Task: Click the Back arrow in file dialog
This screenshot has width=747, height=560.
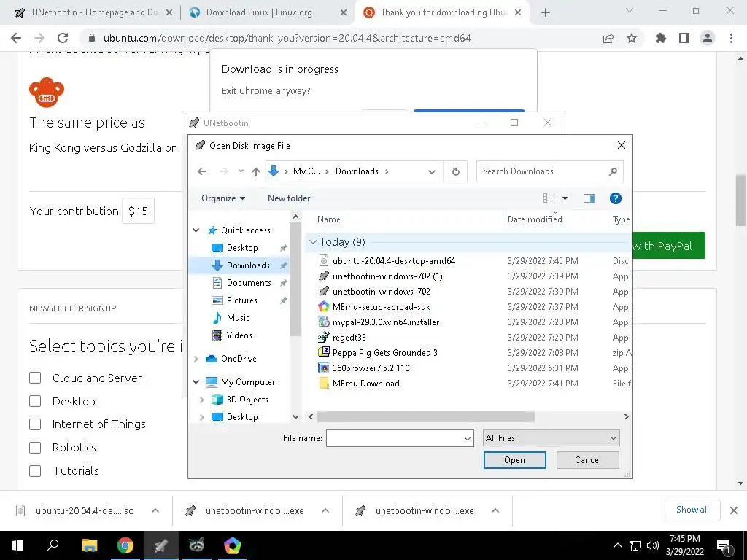Action: (x=202, y=171)
